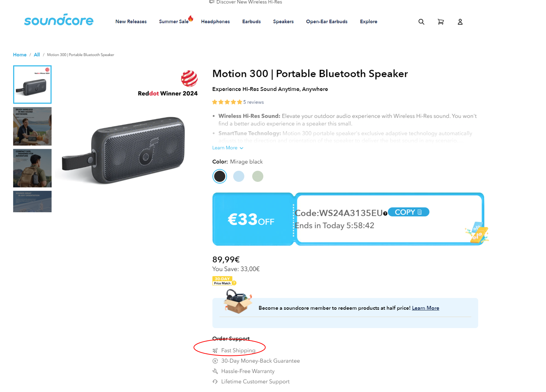Image resolution: width=546 pixels, height=392 pixels.
Task: Click the Fast Shipping plane icon
Action: coord(215,351)
